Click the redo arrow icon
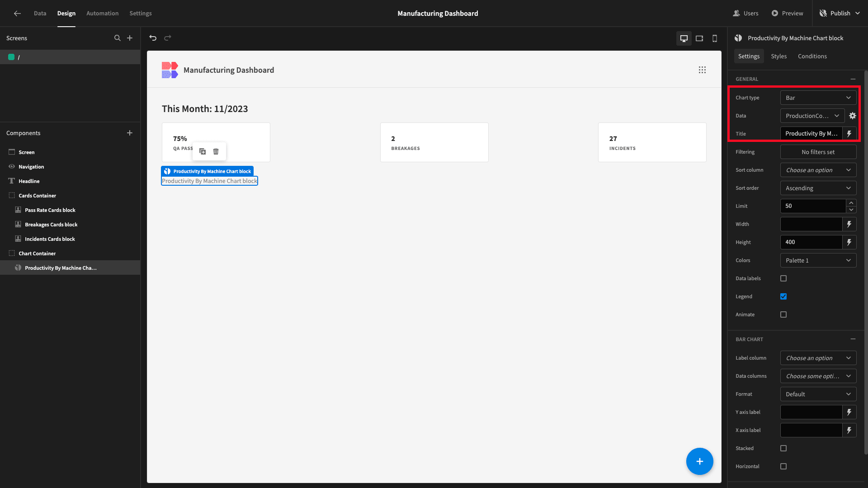868x488 pixels. coord(168,38)
